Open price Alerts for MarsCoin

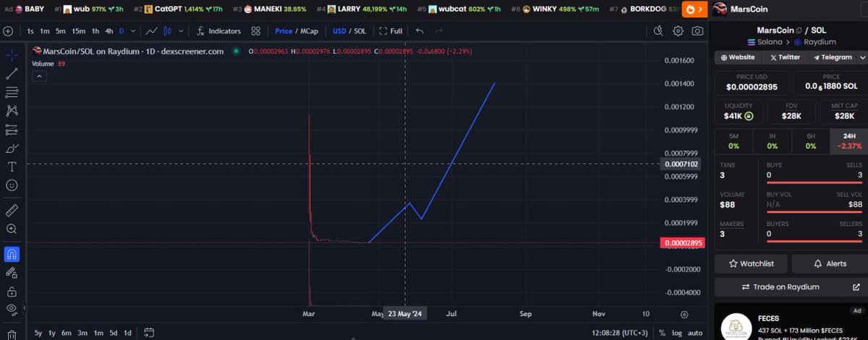(x=830, y=263)
